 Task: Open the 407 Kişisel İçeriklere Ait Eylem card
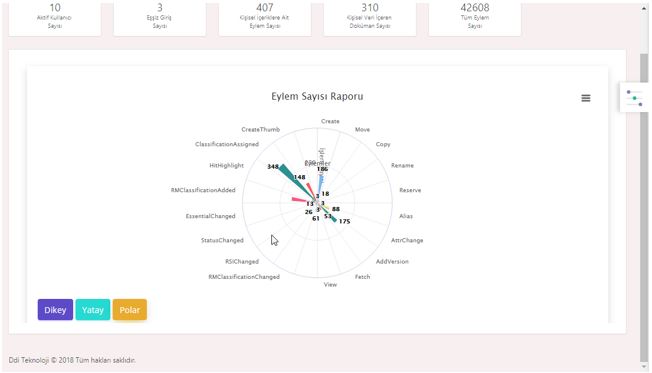pos(265,18)
